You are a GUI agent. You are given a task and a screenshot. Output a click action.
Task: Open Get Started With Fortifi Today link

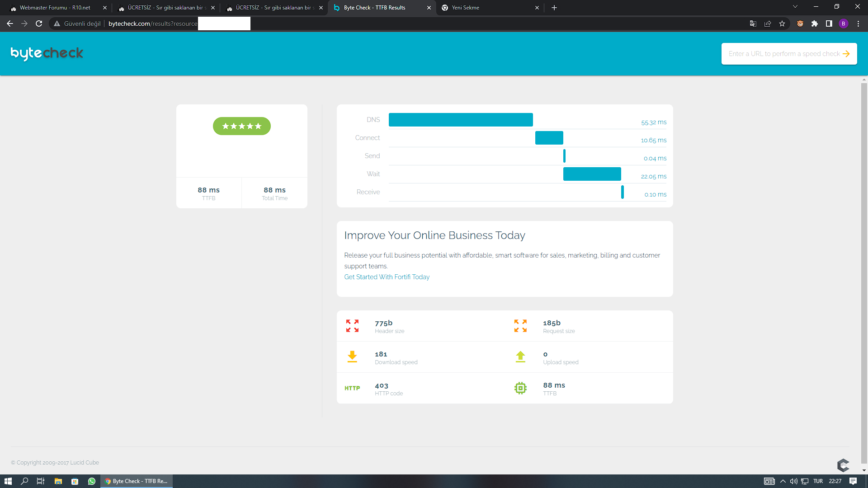coord(387,277)
